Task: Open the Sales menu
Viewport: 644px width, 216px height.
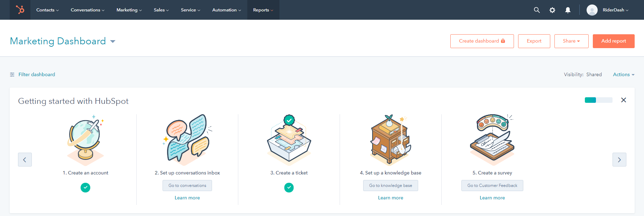Action: tap(161, 10)
